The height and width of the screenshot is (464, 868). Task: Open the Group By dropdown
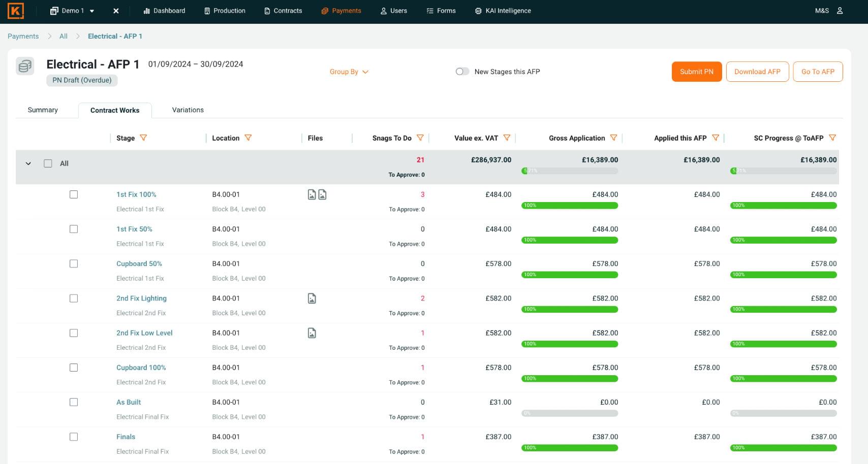pyautogui.click(x=349, y=72)
